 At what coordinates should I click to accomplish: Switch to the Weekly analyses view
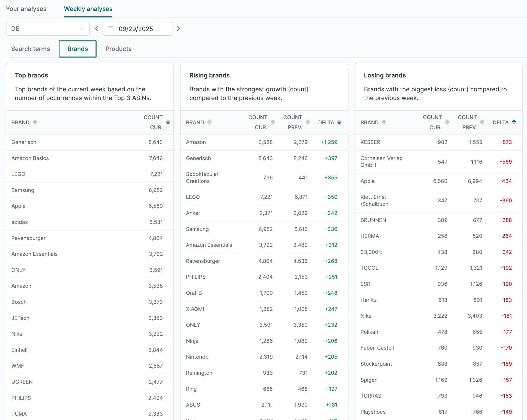[x=88, y=8]
